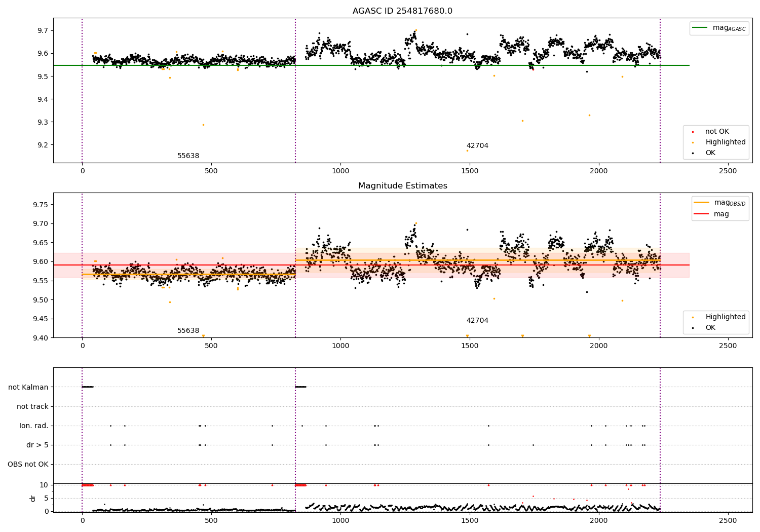Click the 'Ion. rad.' axis label
The height and width of the screenshot is (532, 760).
point(34,426)
